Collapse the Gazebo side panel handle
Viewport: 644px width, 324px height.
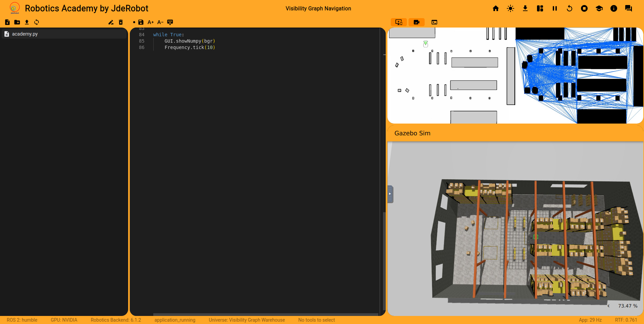[x=390, y=194]
